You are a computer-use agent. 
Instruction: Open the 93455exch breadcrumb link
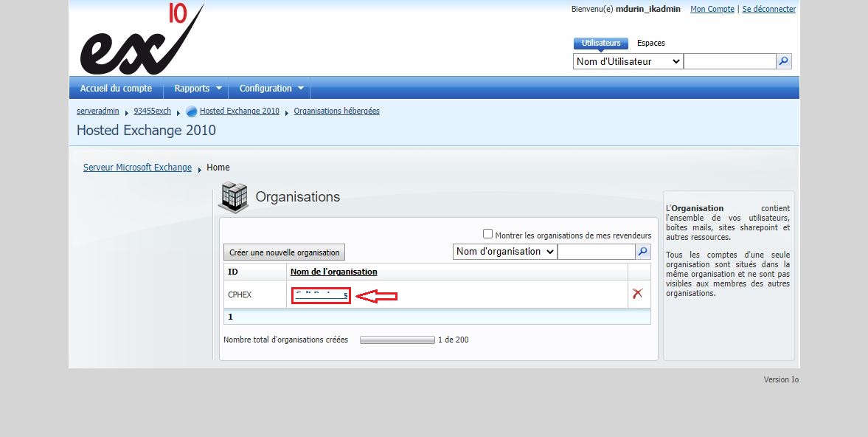click(x=152, y=111)
